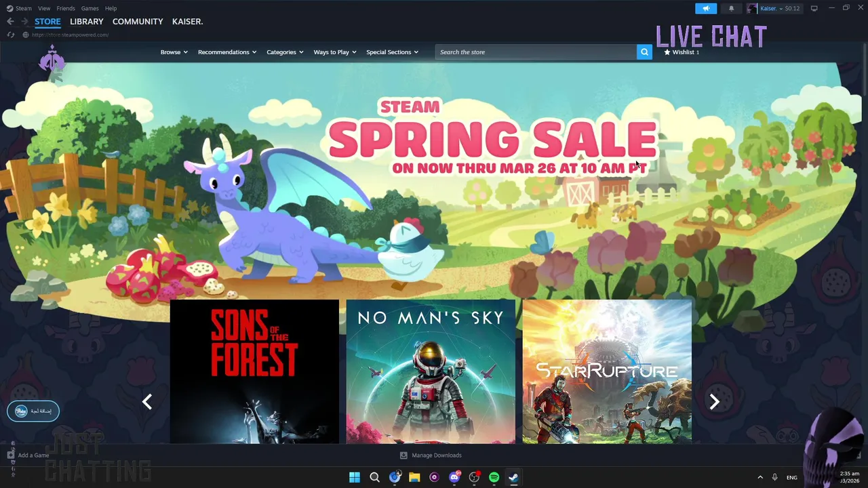
Task: Open the No Man's Sky capsule
Action: 431,371
